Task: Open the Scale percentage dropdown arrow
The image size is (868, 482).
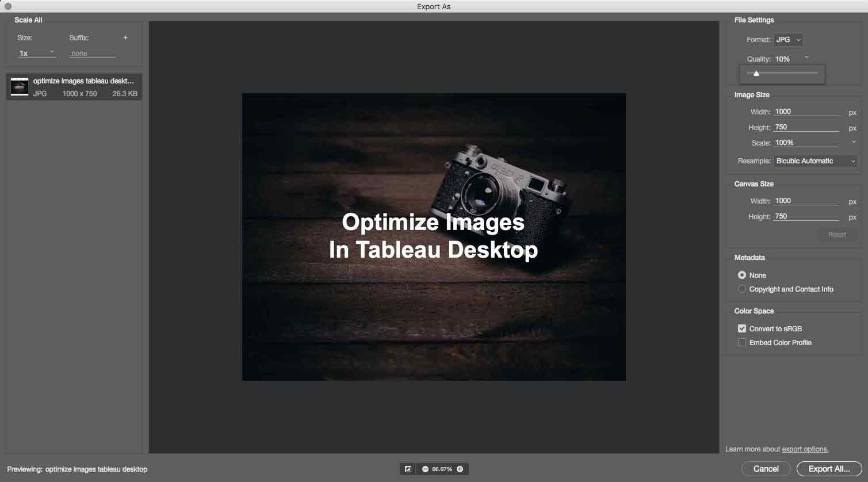Action: (853, 142)
